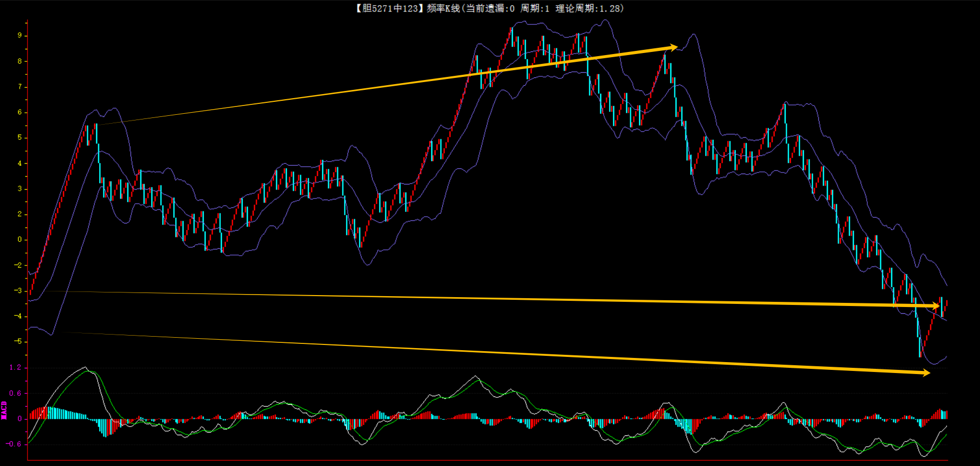Click the -5 label on price axis
The height and width of the screenshot is (466, 980).
(x=18, y=341)
